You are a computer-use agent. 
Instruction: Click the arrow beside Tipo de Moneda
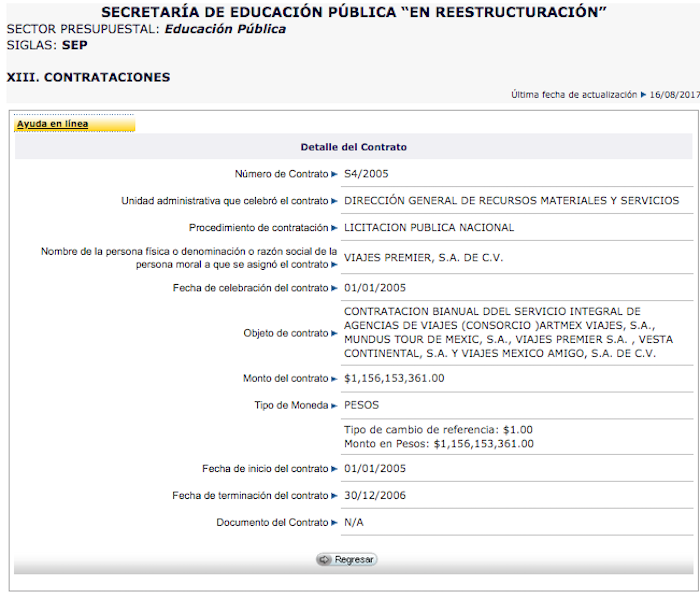tap(334, 406)
